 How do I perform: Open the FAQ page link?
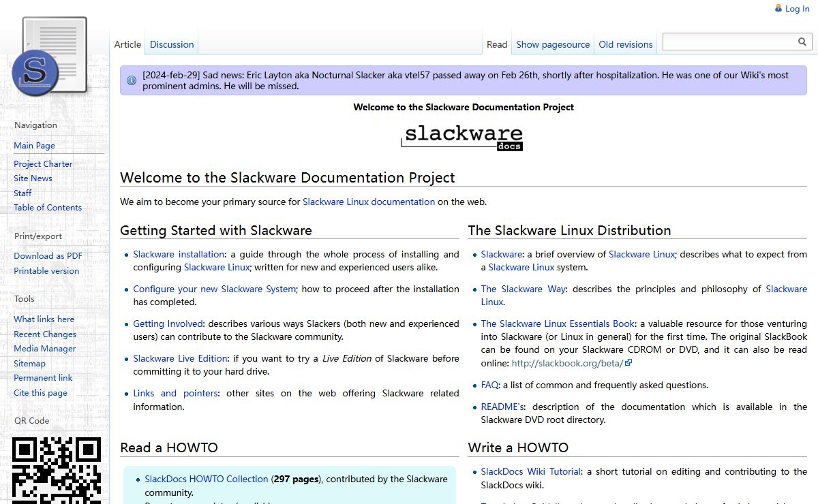[x=489, y=385]
